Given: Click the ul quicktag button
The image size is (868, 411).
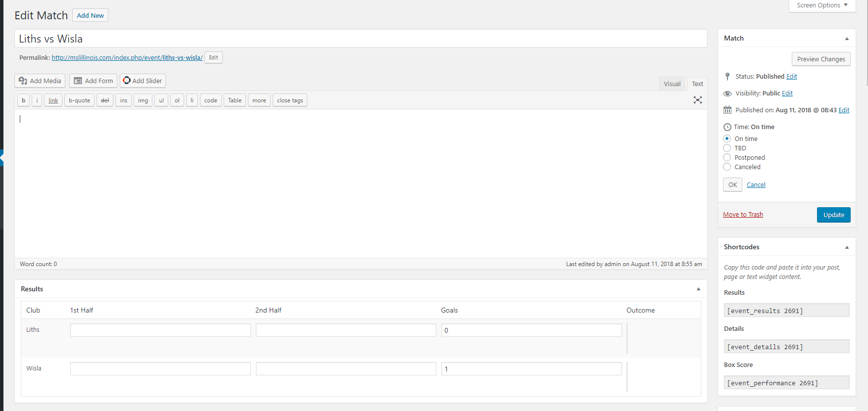Looking at the screenshot, I should click(161, 100).
